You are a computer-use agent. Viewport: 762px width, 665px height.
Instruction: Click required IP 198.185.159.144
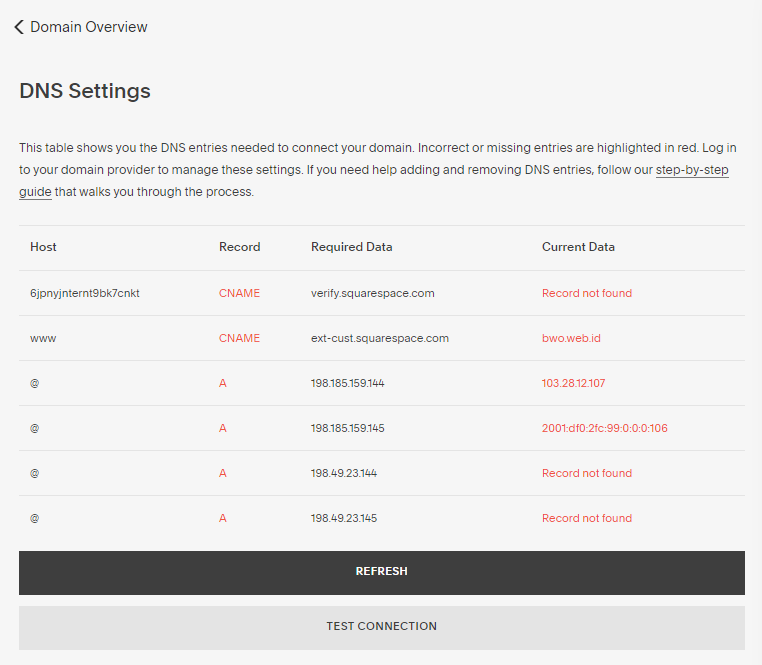click(x=347, y=383)
